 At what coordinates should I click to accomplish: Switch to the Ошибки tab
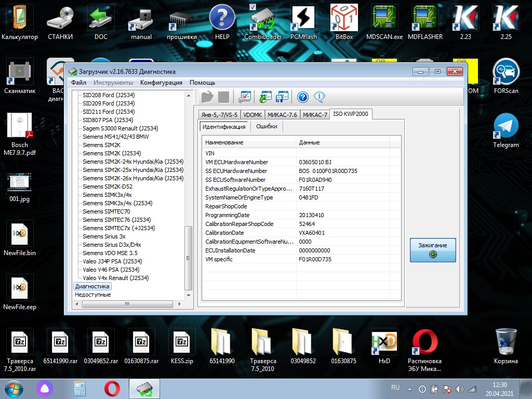point(267,126)
